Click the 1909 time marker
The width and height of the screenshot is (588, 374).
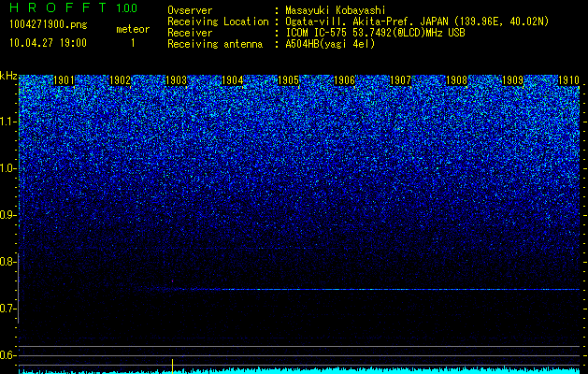pos(512,80)
